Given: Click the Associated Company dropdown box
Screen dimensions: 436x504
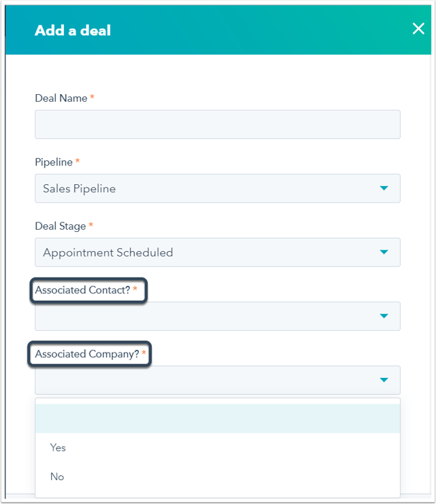Looking at the screenshot, I should click(x=204, y=380).
